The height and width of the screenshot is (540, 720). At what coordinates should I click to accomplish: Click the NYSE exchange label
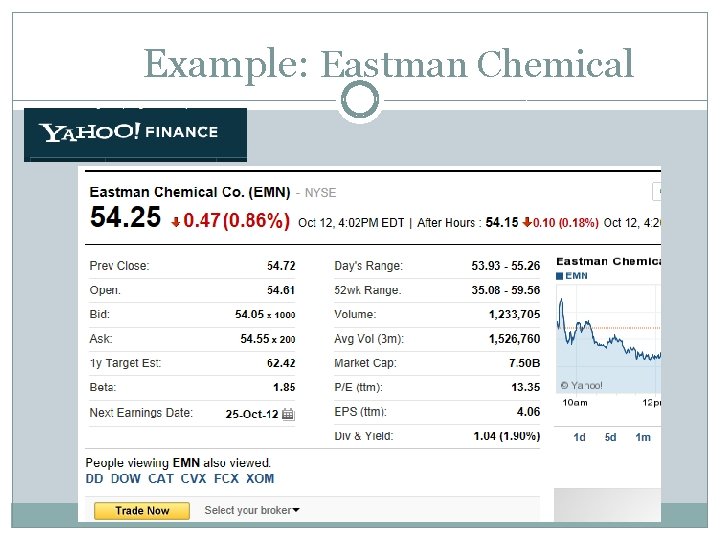[x=321, y=193]
